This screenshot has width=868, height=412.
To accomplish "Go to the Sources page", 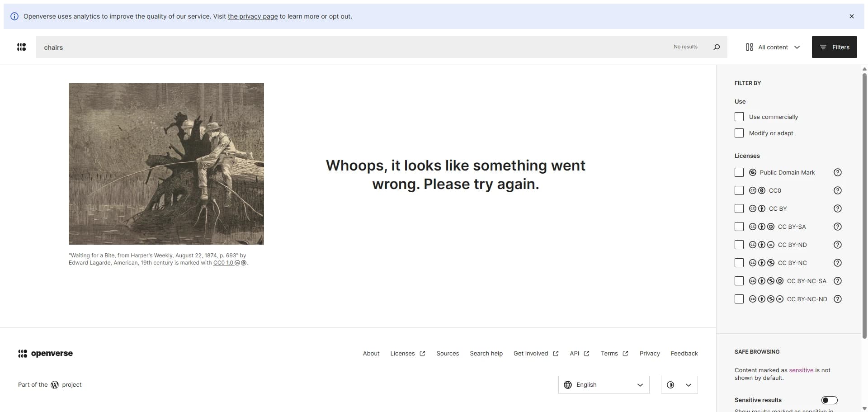I will [x=448, y=354].
